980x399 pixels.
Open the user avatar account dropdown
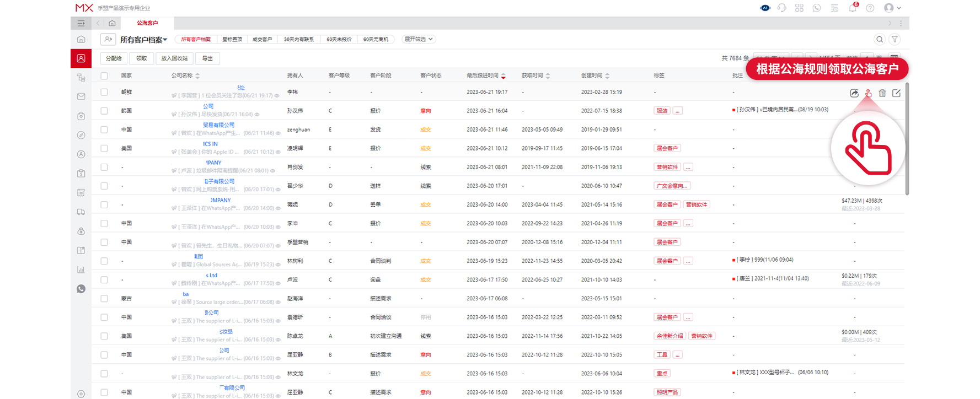tap(892, 8)
